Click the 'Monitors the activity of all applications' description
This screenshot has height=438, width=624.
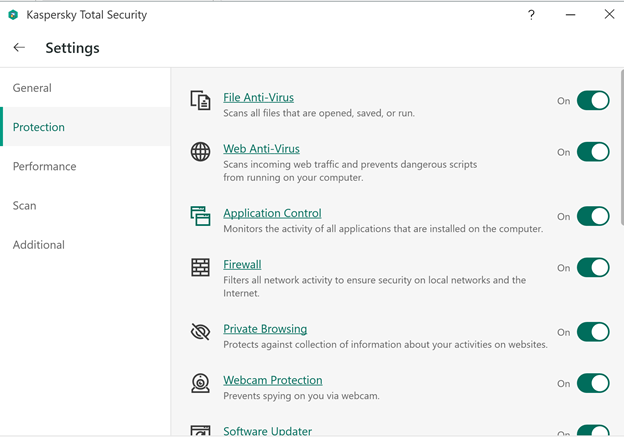383,229
